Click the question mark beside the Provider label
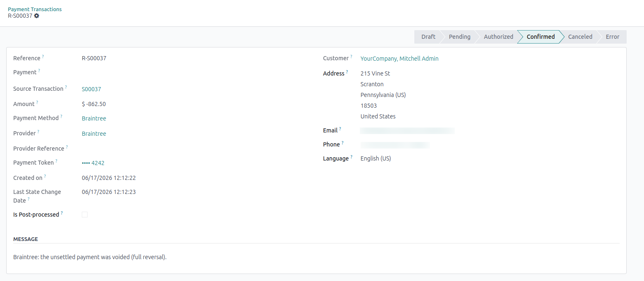 tap(38, 131)
